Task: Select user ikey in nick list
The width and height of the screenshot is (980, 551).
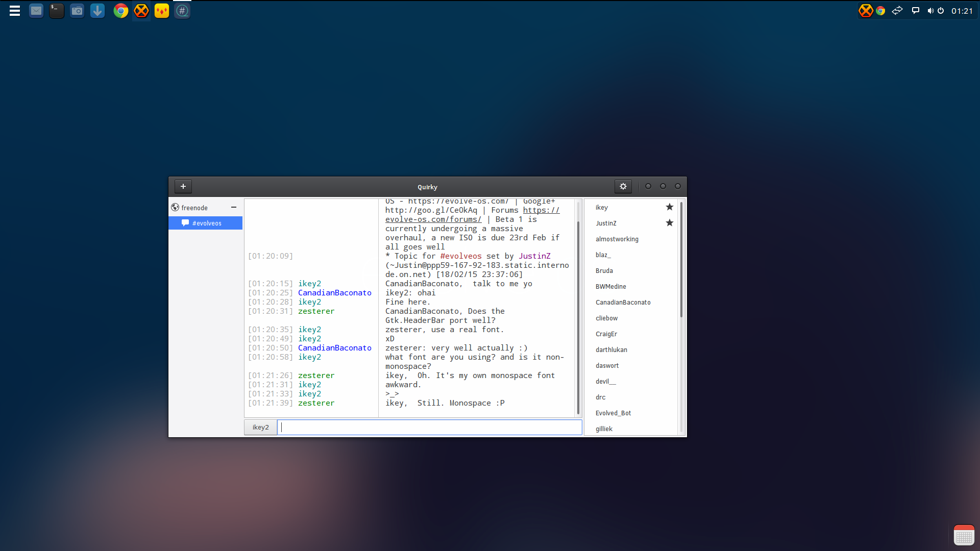Action: (x=630, y=207)
